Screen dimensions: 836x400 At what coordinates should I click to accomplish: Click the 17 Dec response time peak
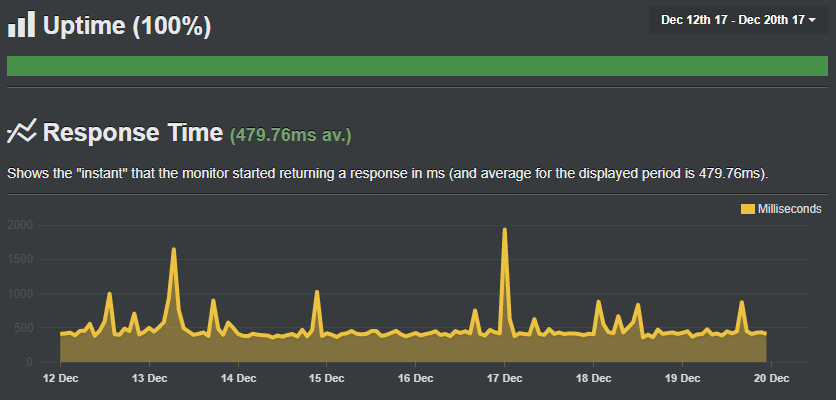[x=504, y=231]
